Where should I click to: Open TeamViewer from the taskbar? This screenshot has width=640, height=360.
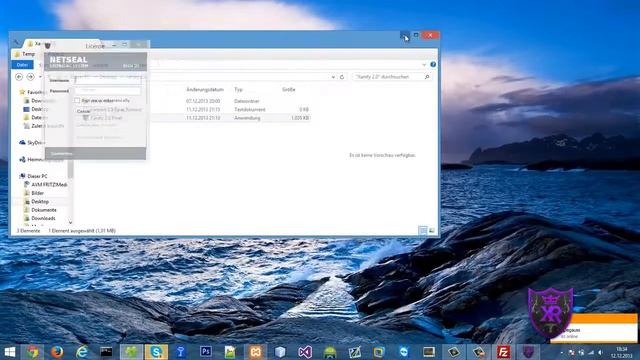(x=404, y=352)
